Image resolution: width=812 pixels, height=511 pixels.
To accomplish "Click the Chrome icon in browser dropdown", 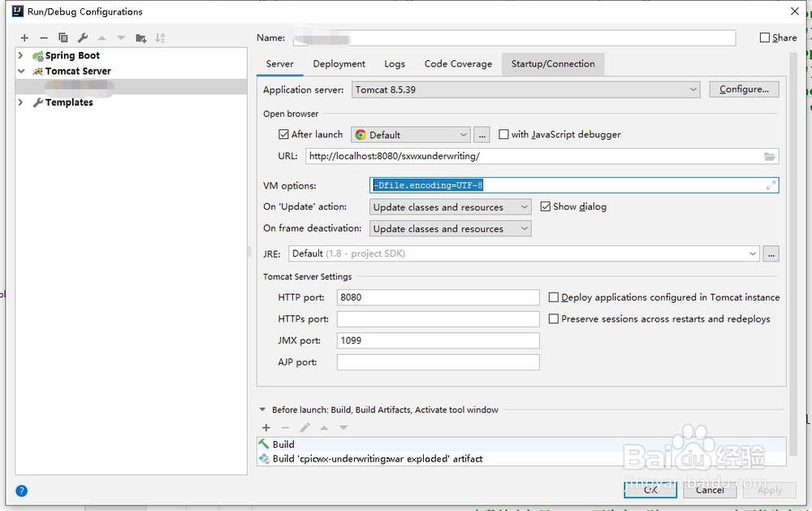I will [x=361, y=135].
